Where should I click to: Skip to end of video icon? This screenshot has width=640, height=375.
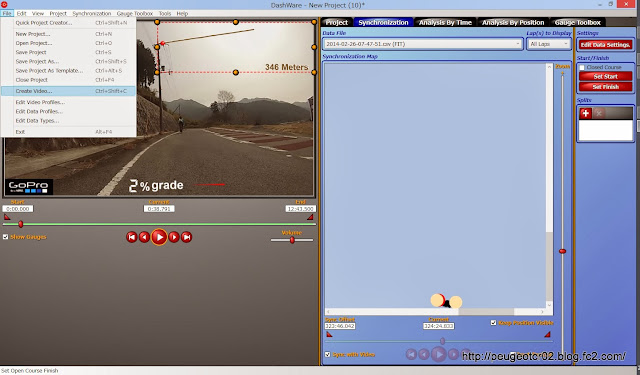pos(187,237)
